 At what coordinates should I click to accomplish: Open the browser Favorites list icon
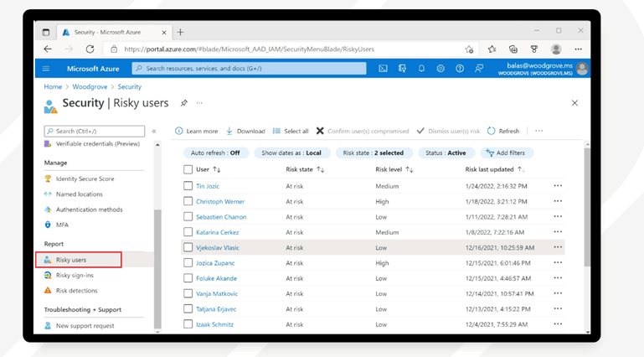click(492, 49)
